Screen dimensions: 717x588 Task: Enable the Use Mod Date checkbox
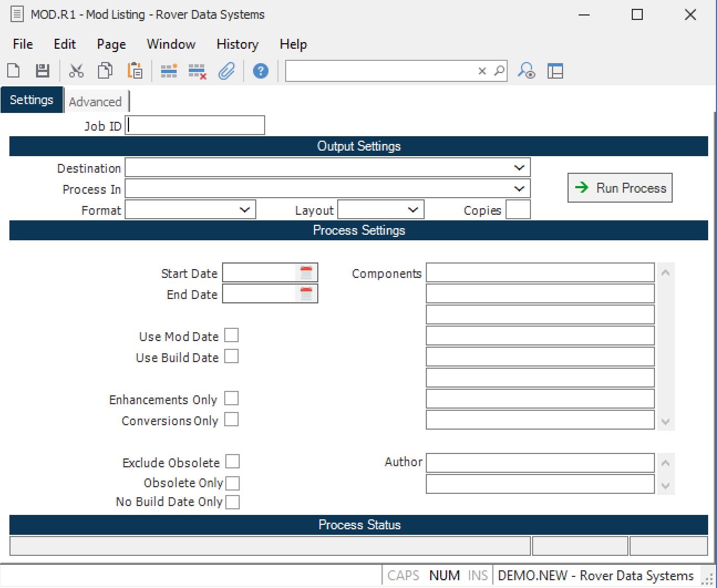pyautogui.click(x=231, y=336)
